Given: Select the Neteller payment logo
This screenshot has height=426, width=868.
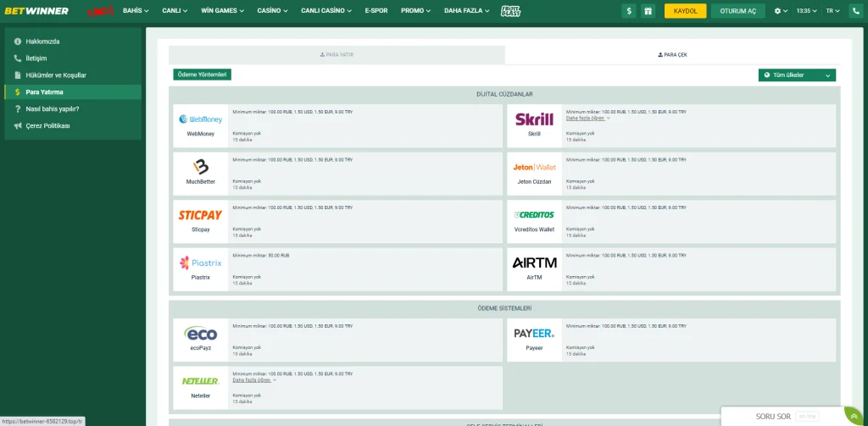Looking at the screenshot, I should pos(200,381).
